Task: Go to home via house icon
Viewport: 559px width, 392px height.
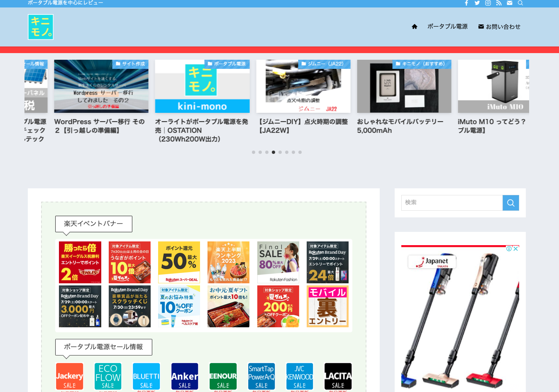Action: point(414,27)
